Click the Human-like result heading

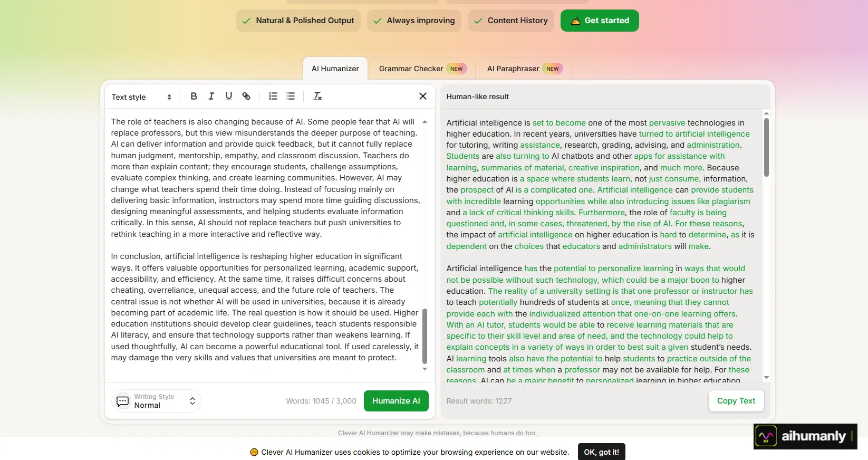click(477, 97)
